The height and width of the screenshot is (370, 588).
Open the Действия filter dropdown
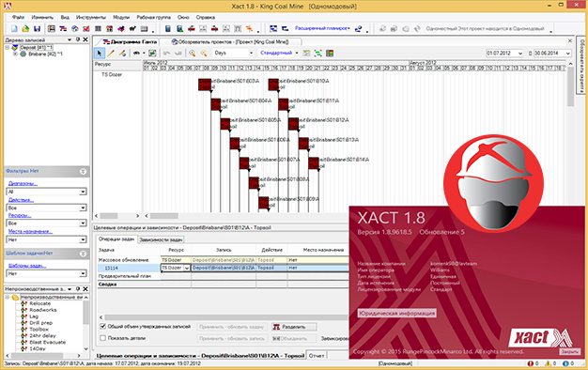(47, 208)
